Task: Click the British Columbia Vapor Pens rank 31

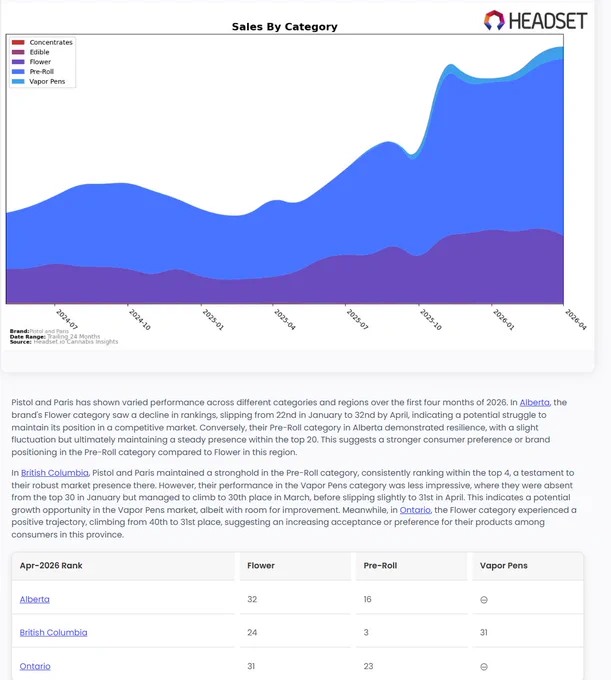Action: [484, 633]
